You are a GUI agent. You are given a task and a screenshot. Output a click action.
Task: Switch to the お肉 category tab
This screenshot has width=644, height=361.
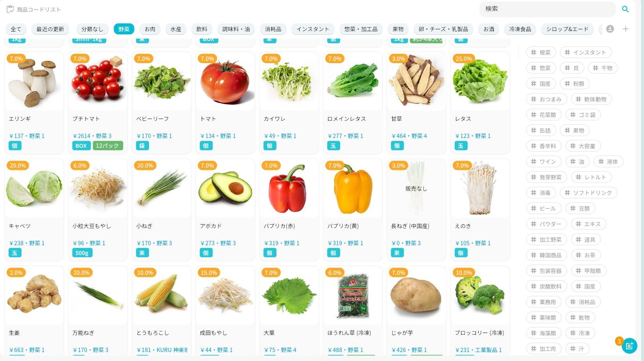pos(150,29)
